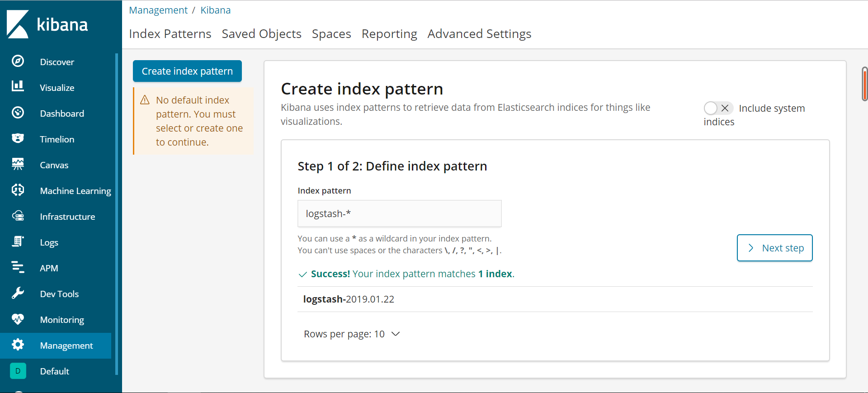This screenshot has width=868, height=393.
Task: Toggle Include system indices switch
Action: [x=718, y=108]
